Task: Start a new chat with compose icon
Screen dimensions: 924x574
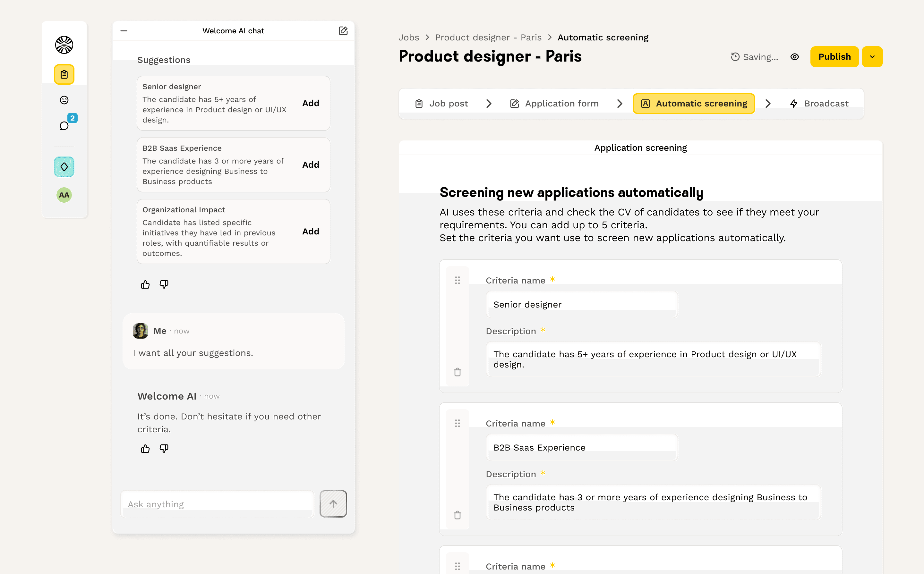Action: point(343,31)
